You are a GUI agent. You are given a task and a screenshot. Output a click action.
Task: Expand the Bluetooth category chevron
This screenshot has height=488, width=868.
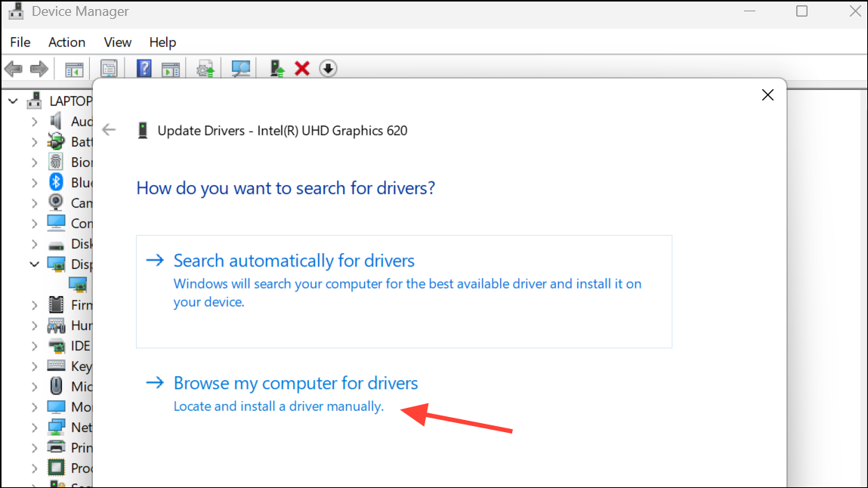pos(34,183)
